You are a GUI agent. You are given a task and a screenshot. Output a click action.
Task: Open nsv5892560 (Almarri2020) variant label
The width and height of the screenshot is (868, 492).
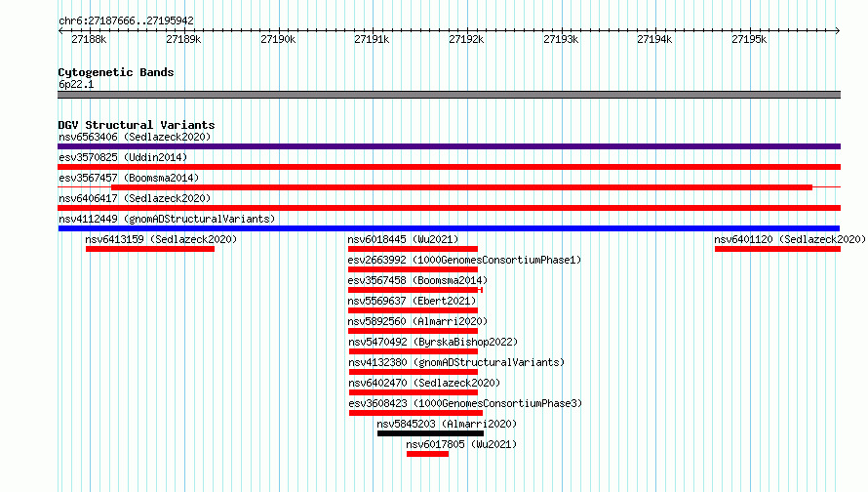pyautogui.click(x=417, y=321)
